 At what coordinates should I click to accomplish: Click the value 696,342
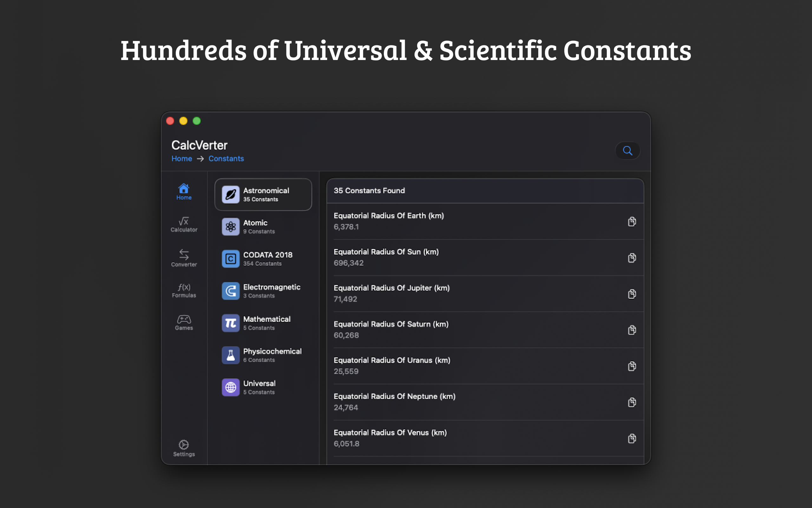tap(348, 263)
